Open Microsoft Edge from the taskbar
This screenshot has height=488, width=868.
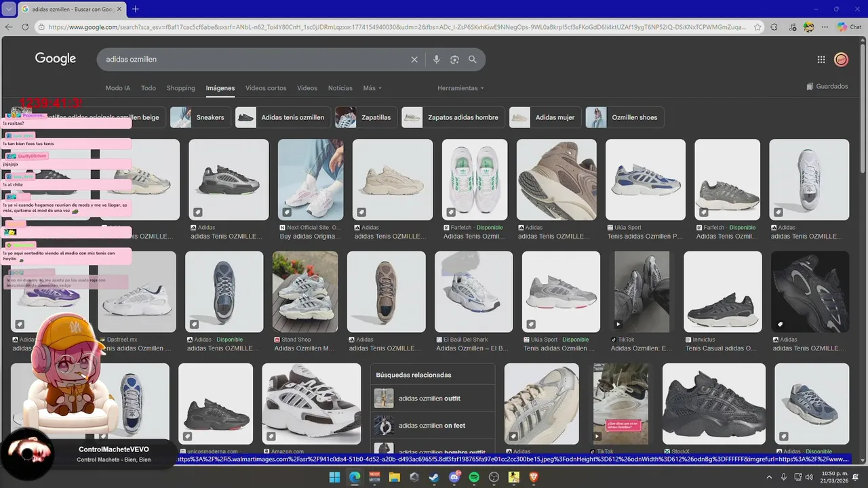(x=355, y=477)
